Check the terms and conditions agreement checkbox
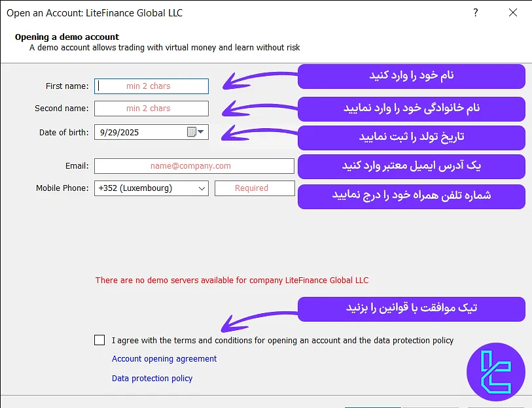 (99, 340)
